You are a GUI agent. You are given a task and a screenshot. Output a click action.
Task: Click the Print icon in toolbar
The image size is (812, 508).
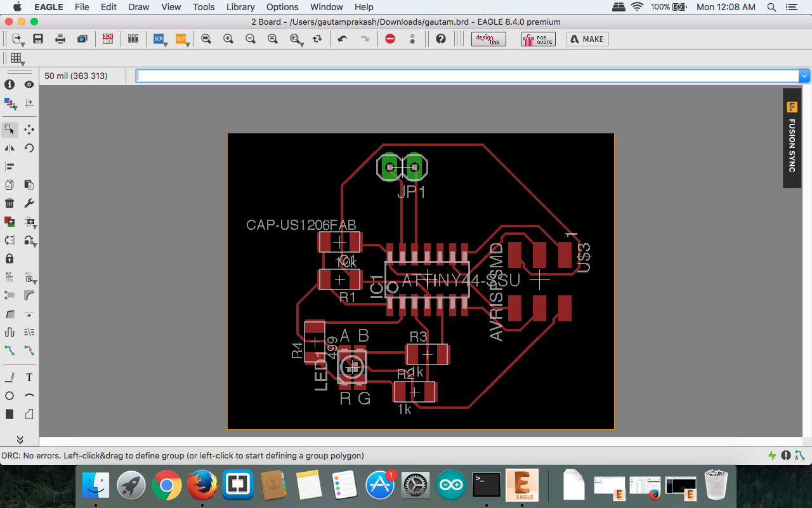coord(60,39)
